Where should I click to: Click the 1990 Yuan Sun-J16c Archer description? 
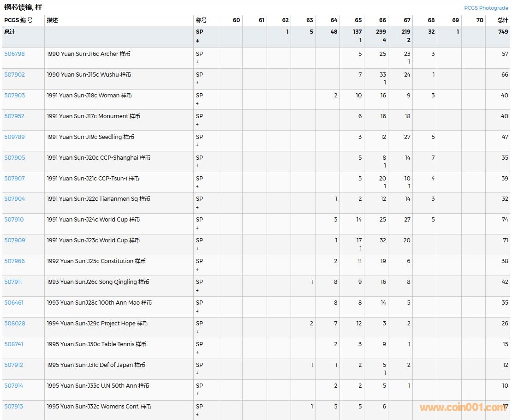[x=88, y=54]
